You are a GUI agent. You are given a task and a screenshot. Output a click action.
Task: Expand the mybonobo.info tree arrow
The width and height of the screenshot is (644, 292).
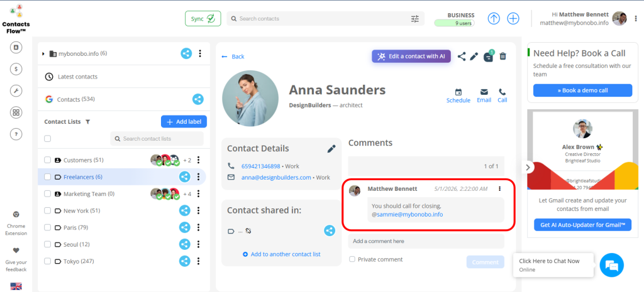43,54
